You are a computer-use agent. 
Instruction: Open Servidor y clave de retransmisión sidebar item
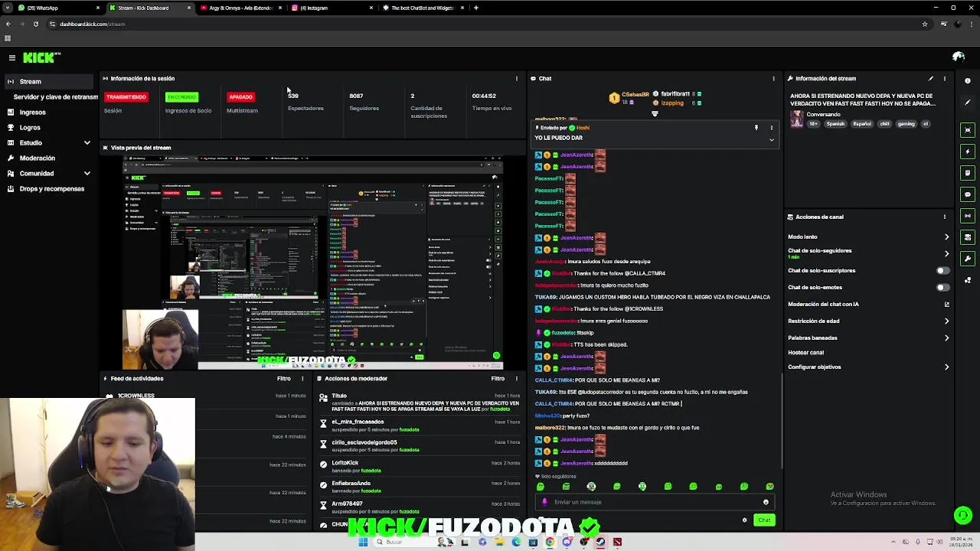(x=55, y=97)
